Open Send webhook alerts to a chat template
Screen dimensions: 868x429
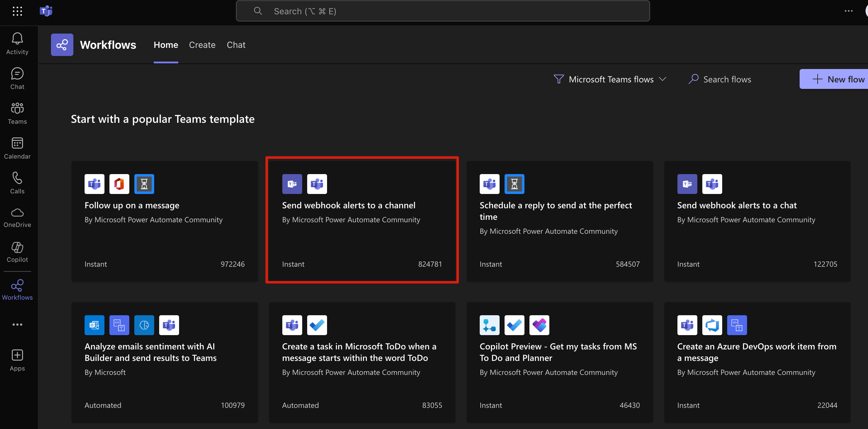tap(757, 221)
